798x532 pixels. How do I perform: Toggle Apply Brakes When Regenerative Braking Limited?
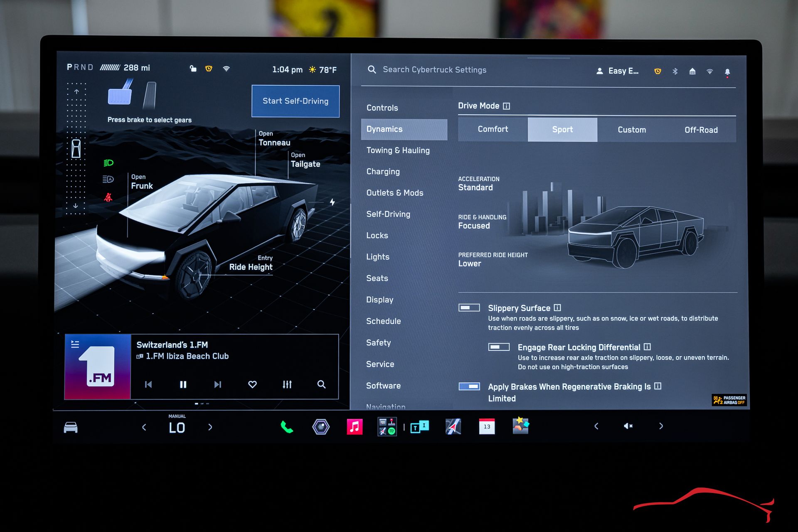coord(469,387)
